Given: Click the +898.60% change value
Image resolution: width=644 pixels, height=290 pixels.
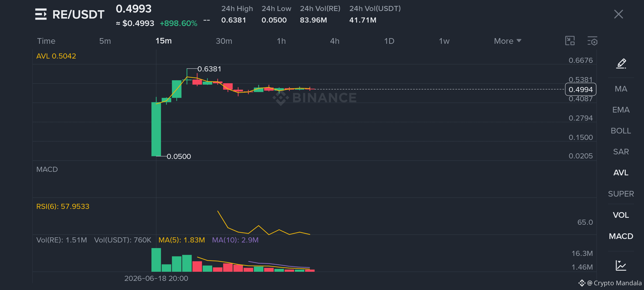Looking at the screenshot, I should pos(178,23).
